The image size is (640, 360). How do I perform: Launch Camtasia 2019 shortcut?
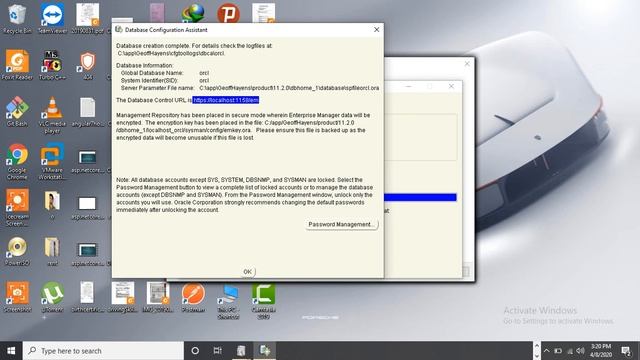pos(263,301)
